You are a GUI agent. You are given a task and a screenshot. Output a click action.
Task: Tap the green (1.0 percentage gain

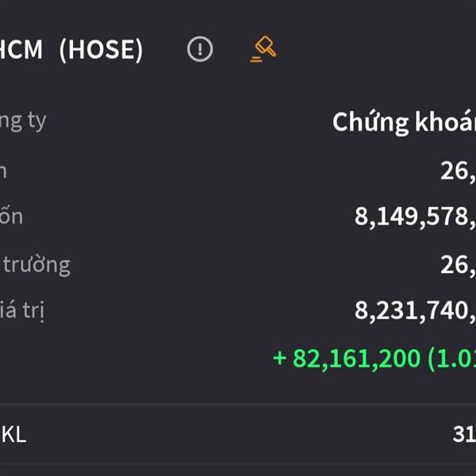coord(452,358)
